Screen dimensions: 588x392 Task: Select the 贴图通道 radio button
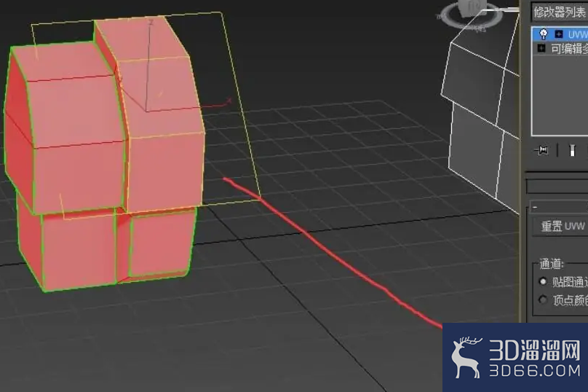pos(543,281)
